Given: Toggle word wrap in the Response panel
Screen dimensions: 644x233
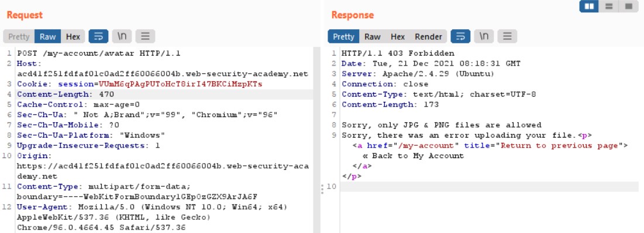Looking at the screenshot, I should point(460,36).
